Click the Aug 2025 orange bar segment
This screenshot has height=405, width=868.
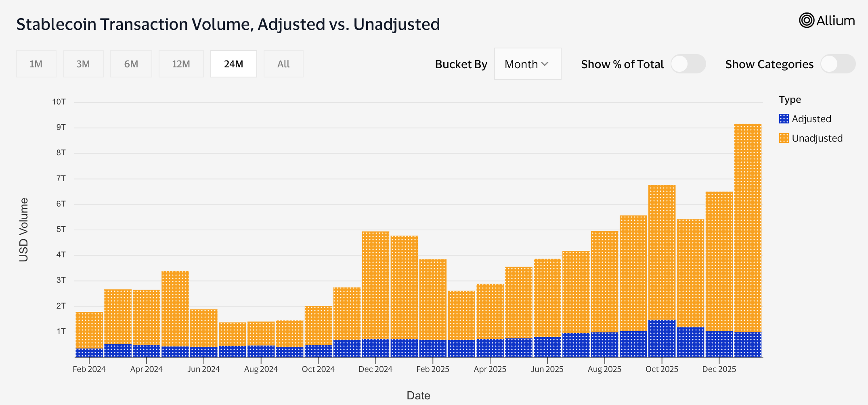[604, 282]
